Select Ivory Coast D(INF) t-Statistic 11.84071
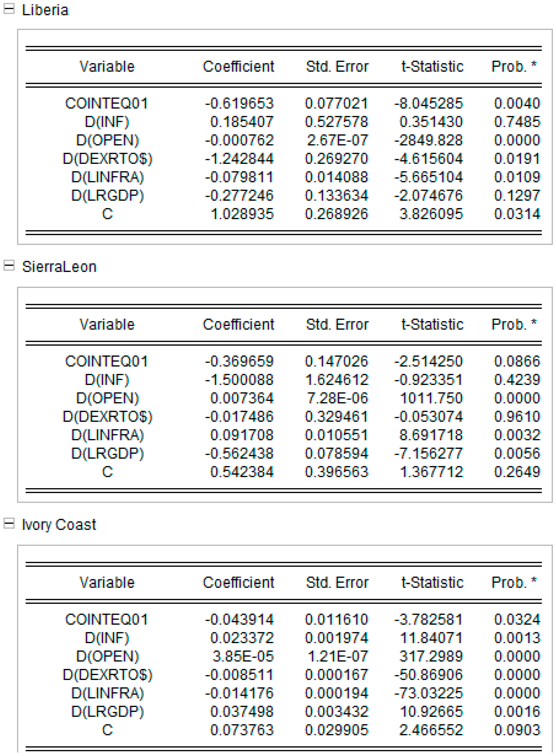 [431, 638]
